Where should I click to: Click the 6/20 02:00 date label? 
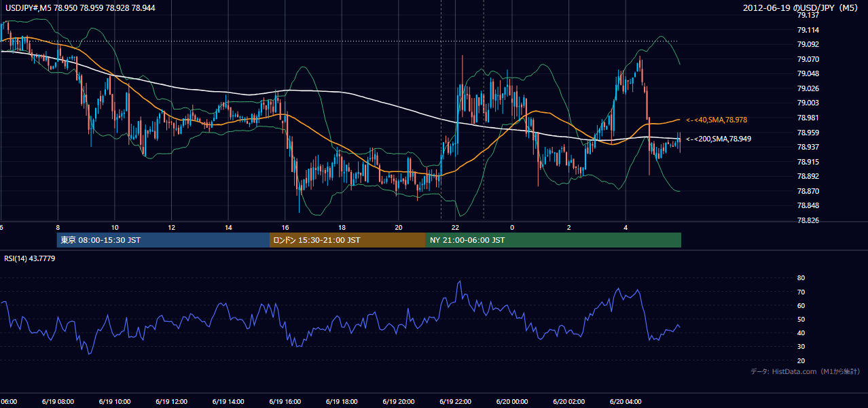tap(568, 402)
